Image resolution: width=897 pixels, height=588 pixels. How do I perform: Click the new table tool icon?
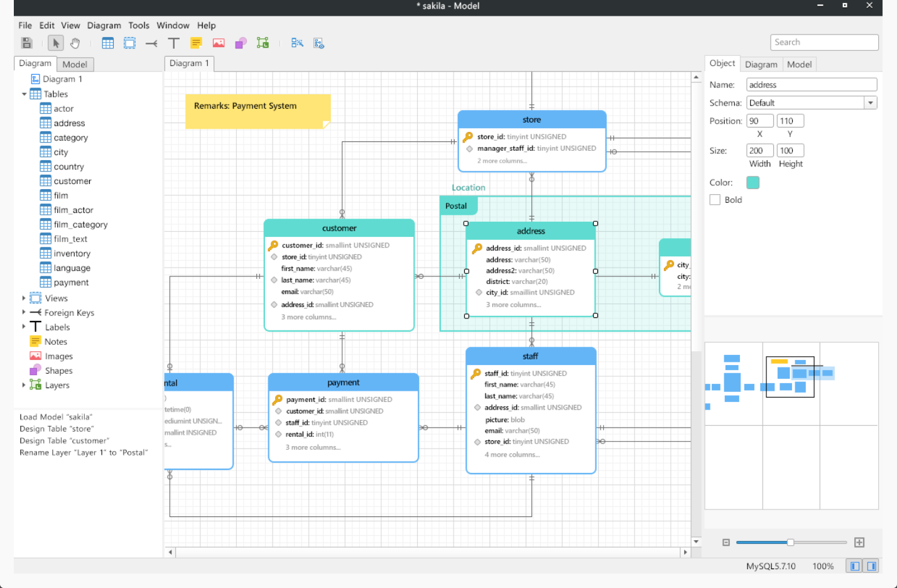point(108,43)
